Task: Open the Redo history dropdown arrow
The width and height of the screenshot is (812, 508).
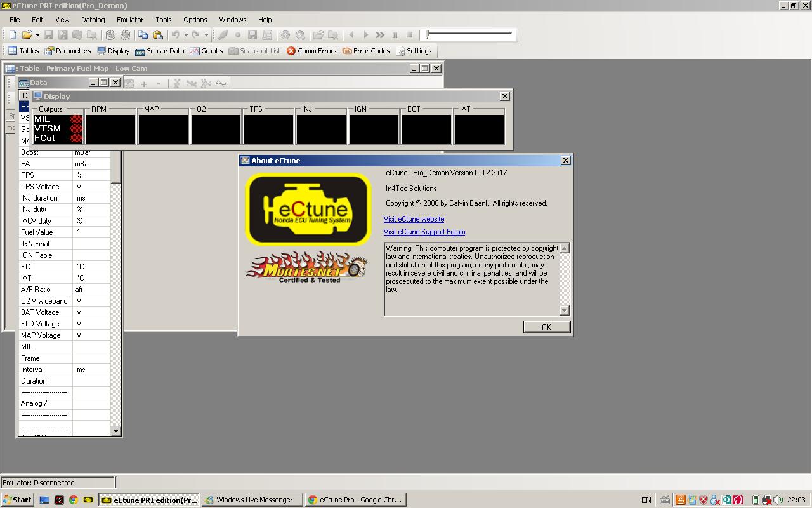Action: [206, 35]
